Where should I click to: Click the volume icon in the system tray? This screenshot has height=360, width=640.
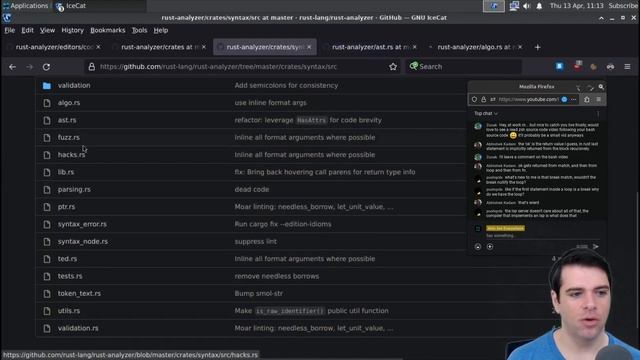click(x=527, y=6)
